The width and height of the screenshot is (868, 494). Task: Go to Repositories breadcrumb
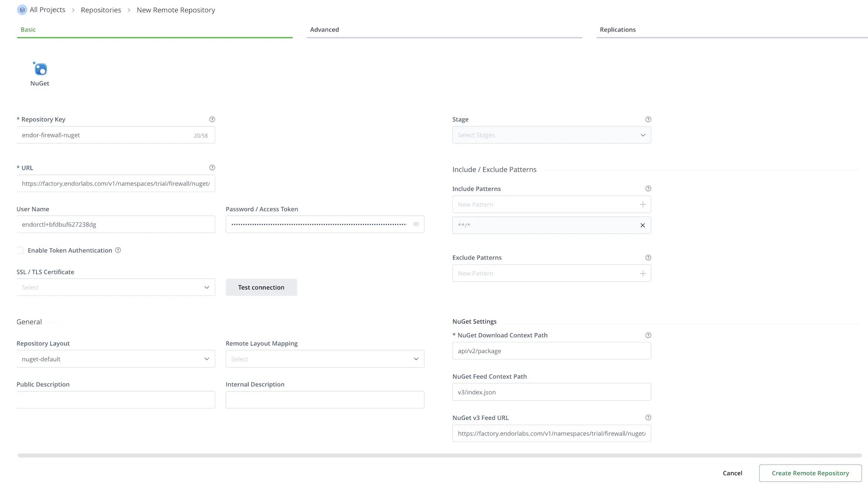point(101,10)
